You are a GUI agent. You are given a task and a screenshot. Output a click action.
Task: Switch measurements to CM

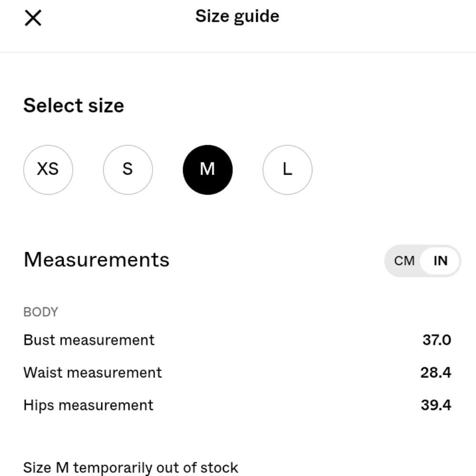tap(404, 261)
